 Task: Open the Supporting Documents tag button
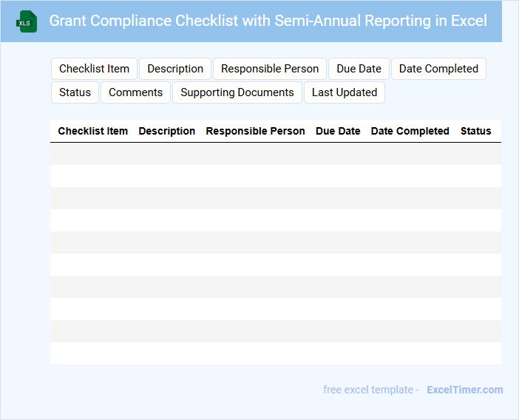(237, 92)
